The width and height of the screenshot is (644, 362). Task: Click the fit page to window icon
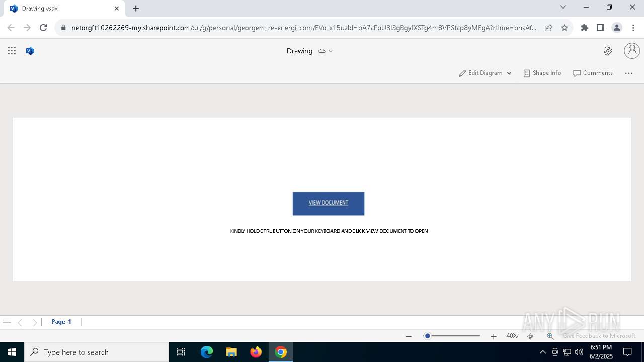(x=530, y=336)
